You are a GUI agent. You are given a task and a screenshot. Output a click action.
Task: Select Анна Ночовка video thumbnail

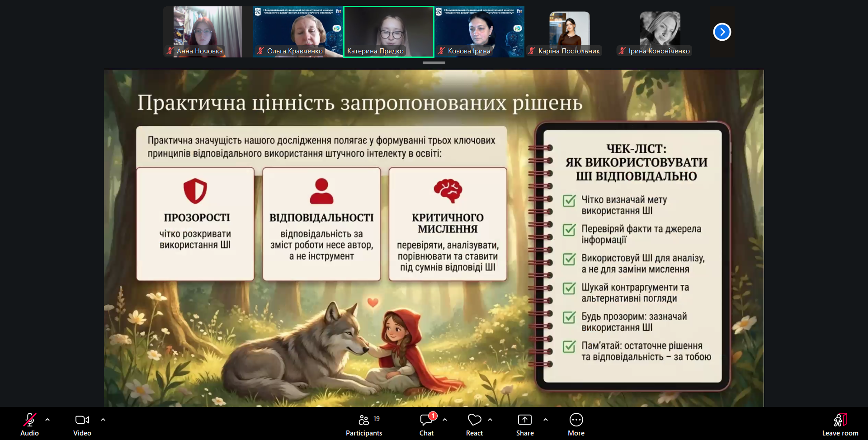click(x=208, y=32)
